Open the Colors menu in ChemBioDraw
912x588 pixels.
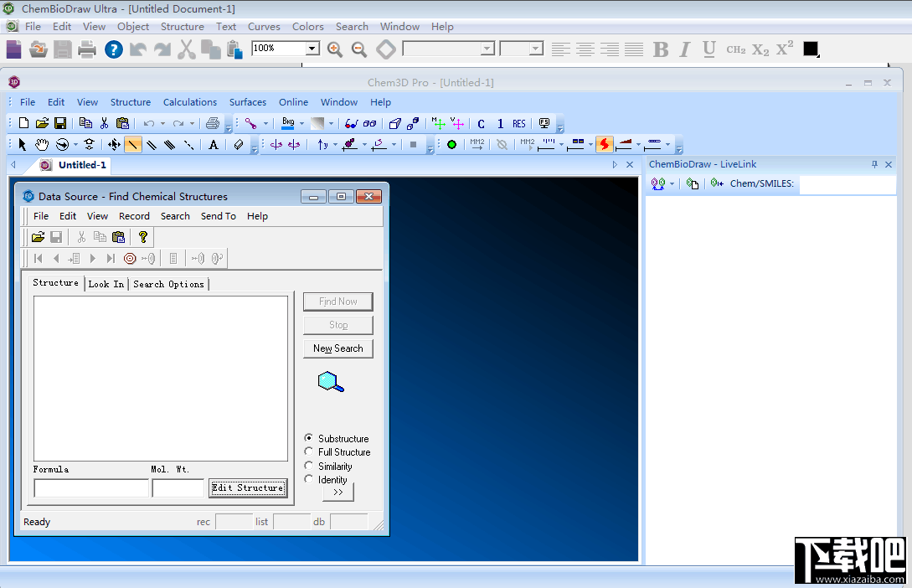coord(307,27)
